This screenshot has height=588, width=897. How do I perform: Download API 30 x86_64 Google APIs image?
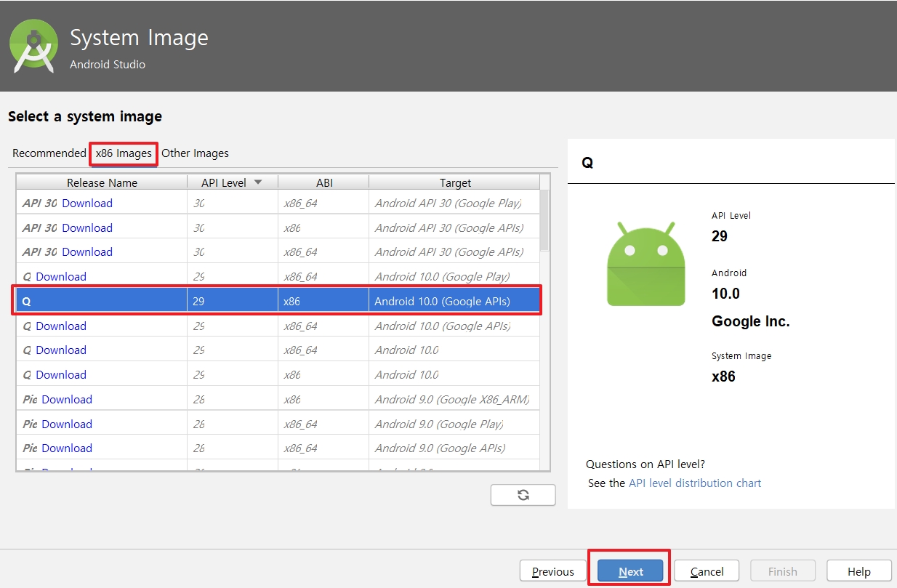(x=87, y=252)
